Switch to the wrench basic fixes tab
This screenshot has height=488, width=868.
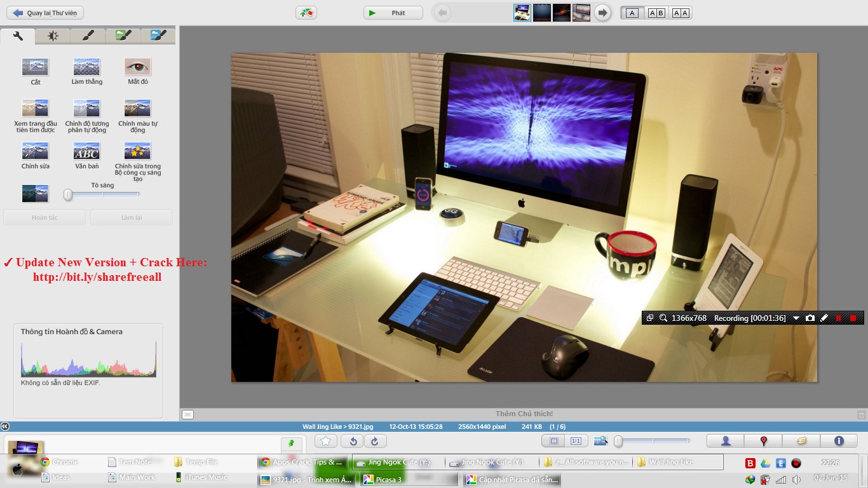click(x=18, y=36)
